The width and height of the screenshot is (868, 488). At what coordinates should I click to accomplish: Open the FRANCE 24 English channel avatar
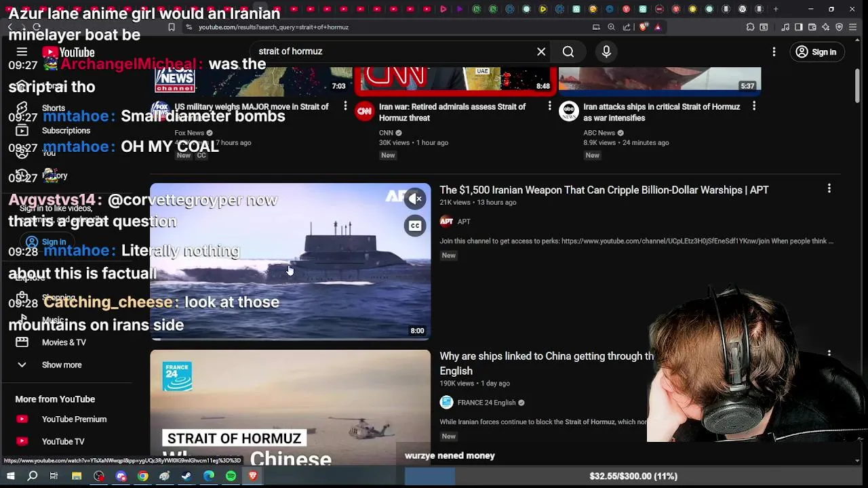tap(446, 403)
